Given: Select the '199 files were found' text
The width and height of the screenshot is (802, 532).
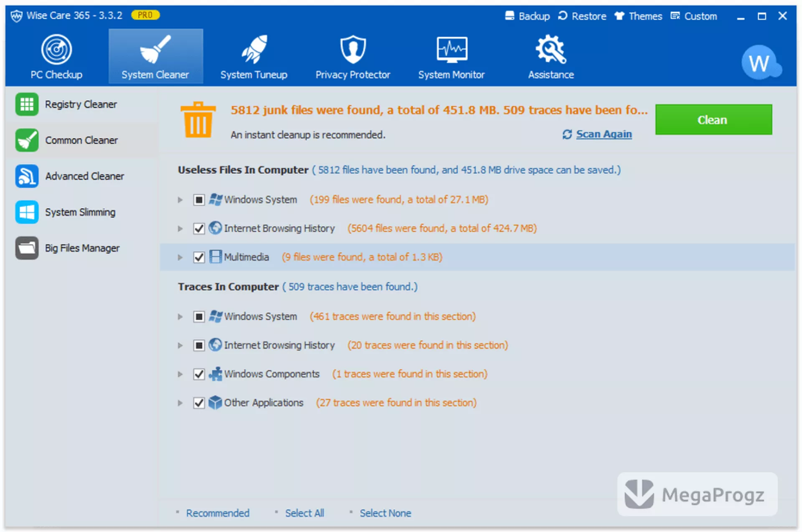Looking at the screenshot, I should pyautogui.click(x=398, y=200).
